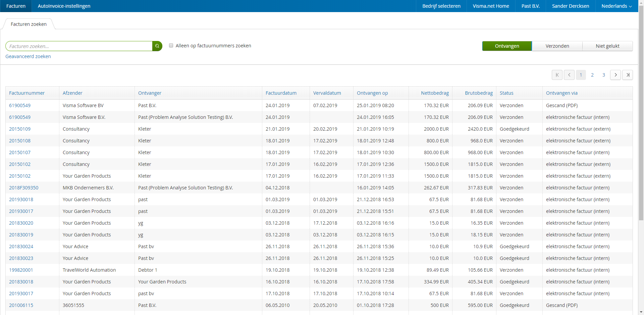Select the Facturen zoeken tab
This screenshot has width=644, height=315.
29,24
